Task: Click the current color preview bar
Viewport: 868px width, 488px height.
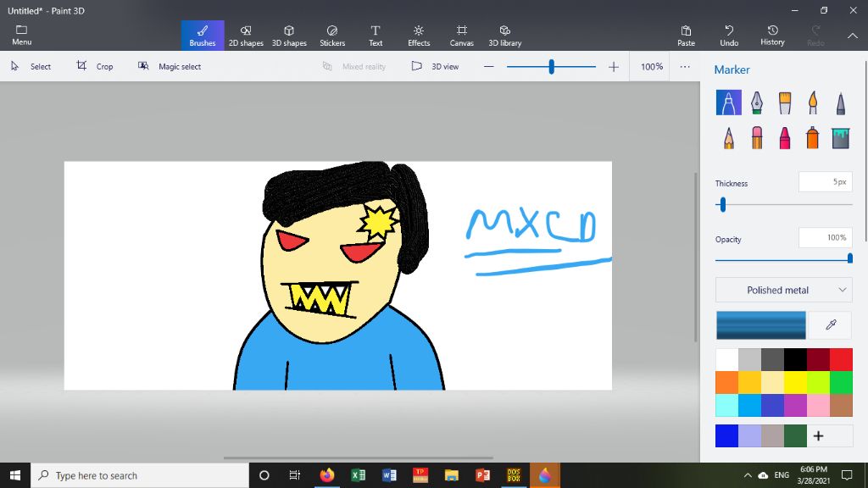Action: (761, 324)
